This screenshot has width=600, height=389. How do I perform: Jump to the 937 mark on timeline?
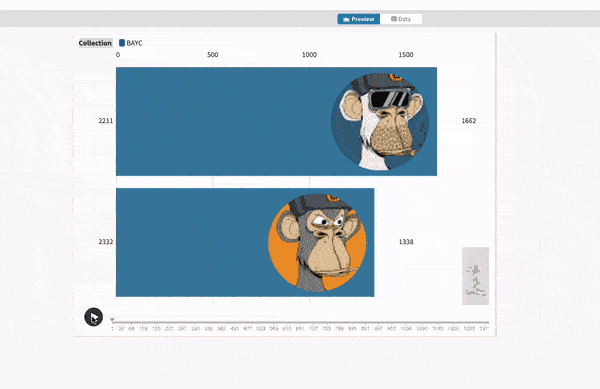[378, 329]
